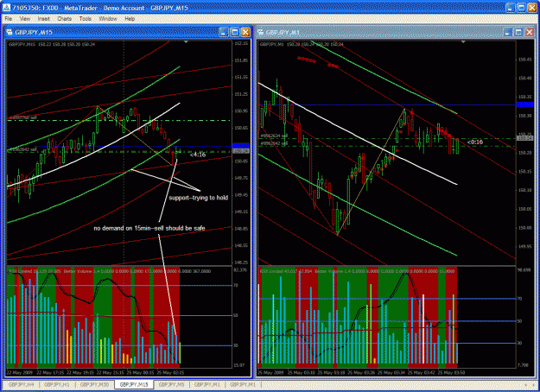Click the 98.698 indicator scale value
The height and width of the screenshot is (392, 540).
click(x=524, y=270)
